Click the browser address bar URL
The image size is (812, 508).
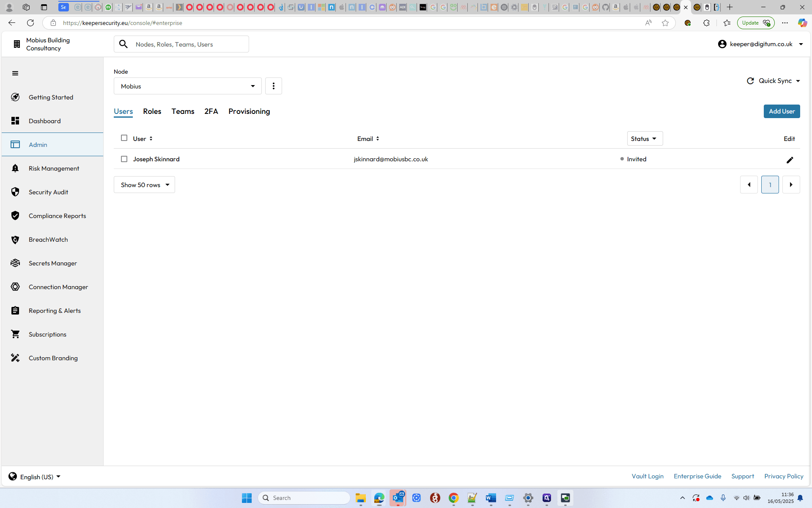point(123,23)
